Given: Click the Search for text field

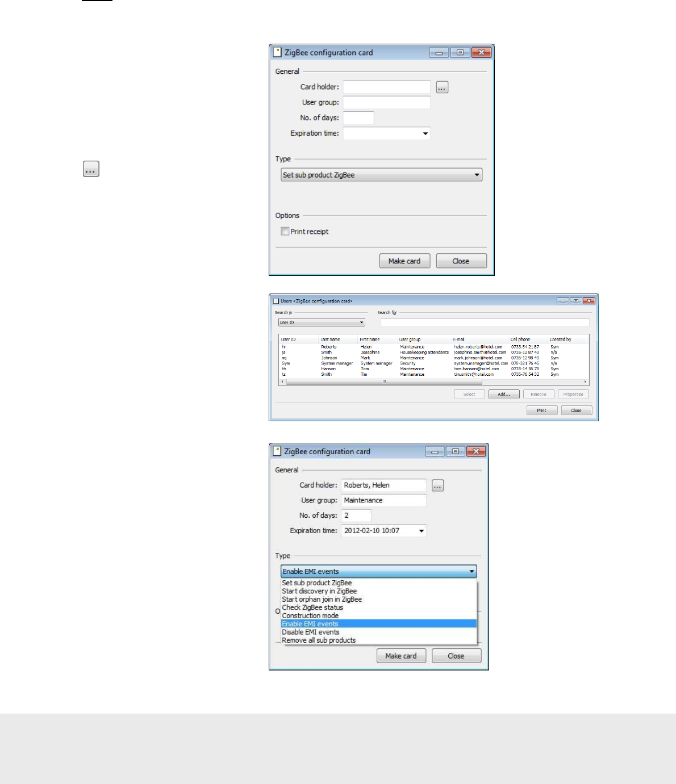Looking at the screenshot, I should tap(485, 322).
